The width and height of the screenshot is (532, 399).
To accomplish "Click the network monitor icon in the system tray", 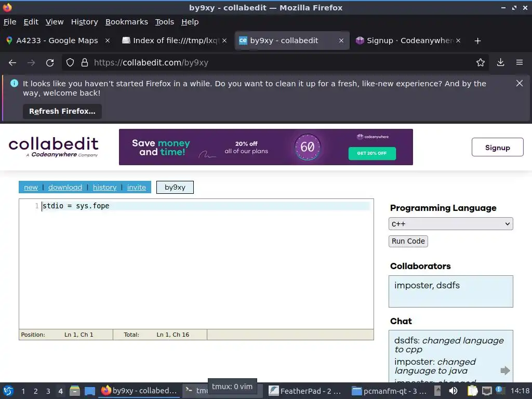I will pos(487,391).
